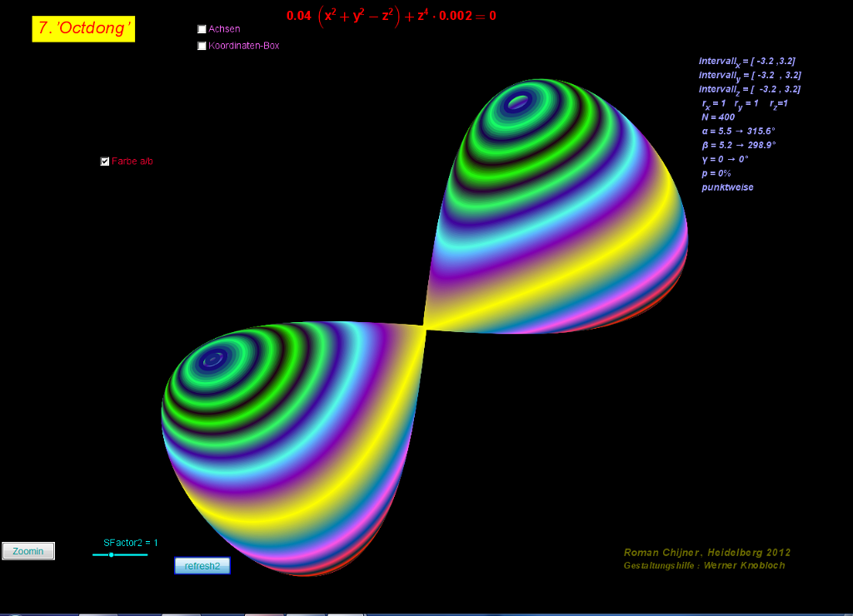This screenshot has width=853, height=616.
Task: Click the Roman Chijner credit text
Action: coord(706,553)
